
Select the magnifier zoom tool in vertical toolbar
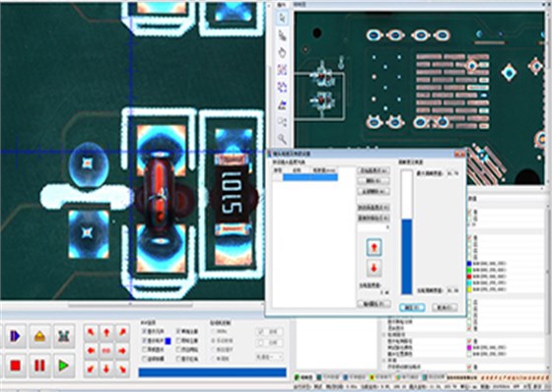pos(282,139)
